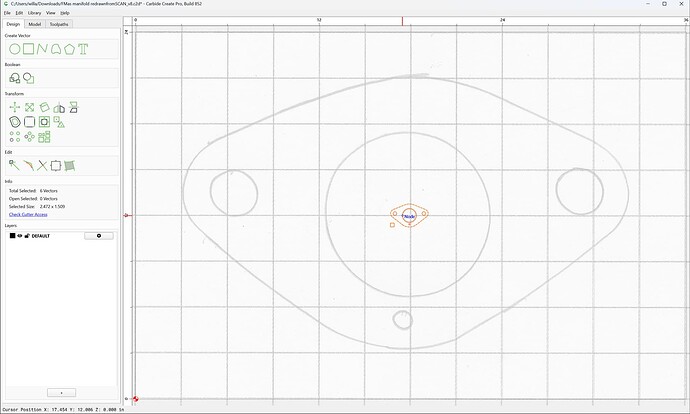The width and height of the screenshot is (690, 414).
Task: Choose the Mirror transform tool
Action: coord(59,107)
